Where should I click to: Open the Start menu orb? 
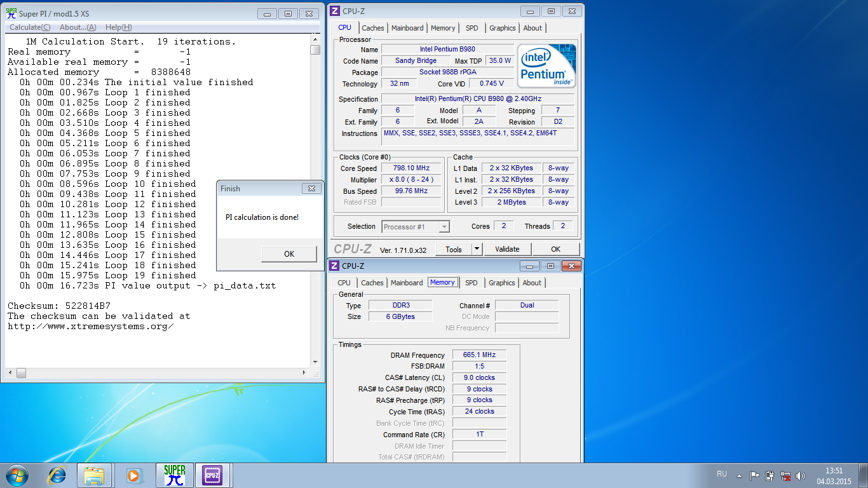point(17,475)
